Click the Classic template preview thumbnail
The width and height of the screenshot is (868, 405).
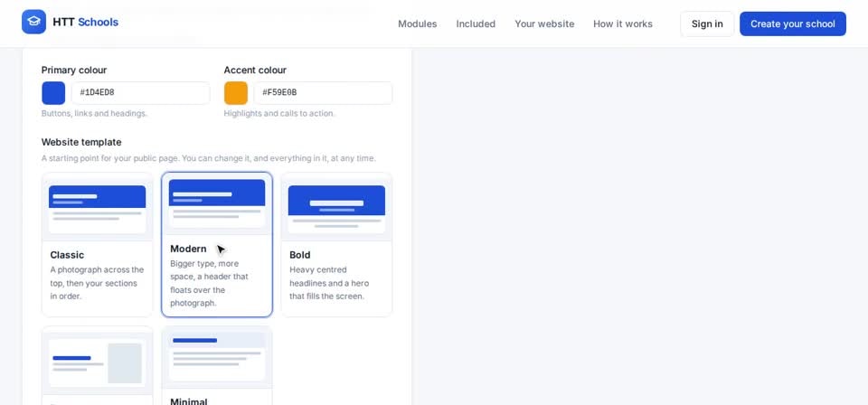[x=98, y=208]
